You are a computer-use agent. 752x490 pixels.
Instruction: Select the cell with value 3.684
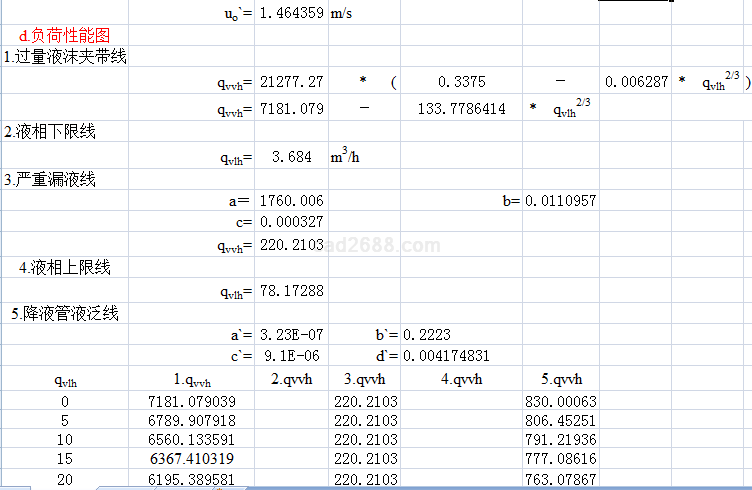(x=291, y=157)
